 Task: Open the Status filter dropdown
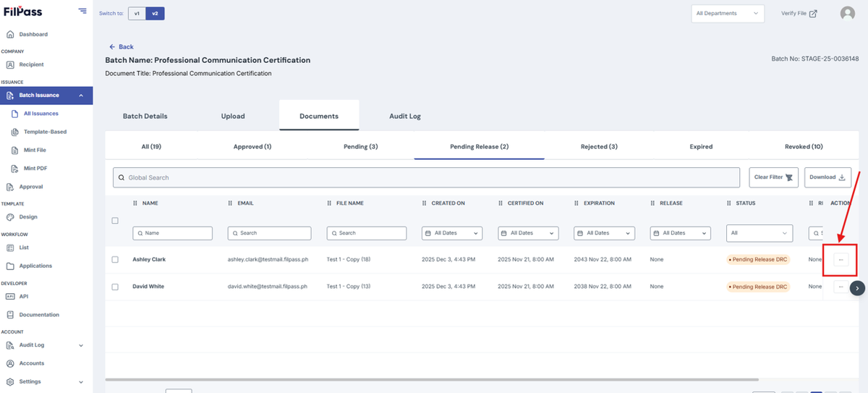click(759, 233)
